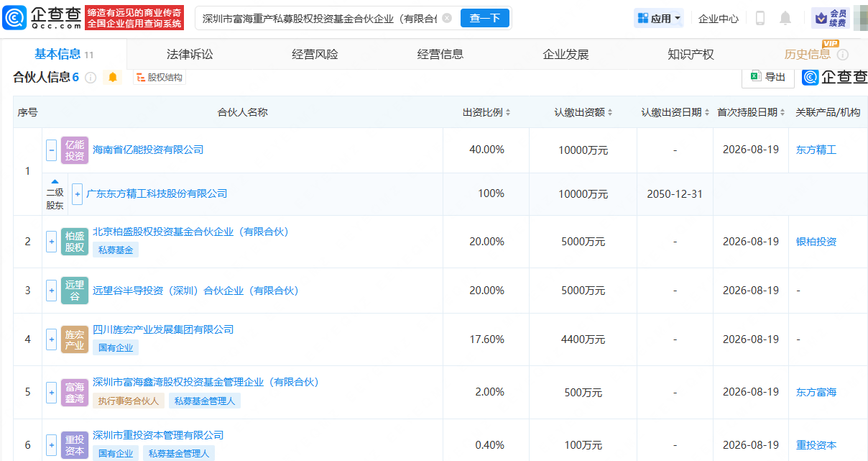This screenshot has width=868, height=461.
Task: Click the 会员续费 membership badge
Action: click(830, 19)
